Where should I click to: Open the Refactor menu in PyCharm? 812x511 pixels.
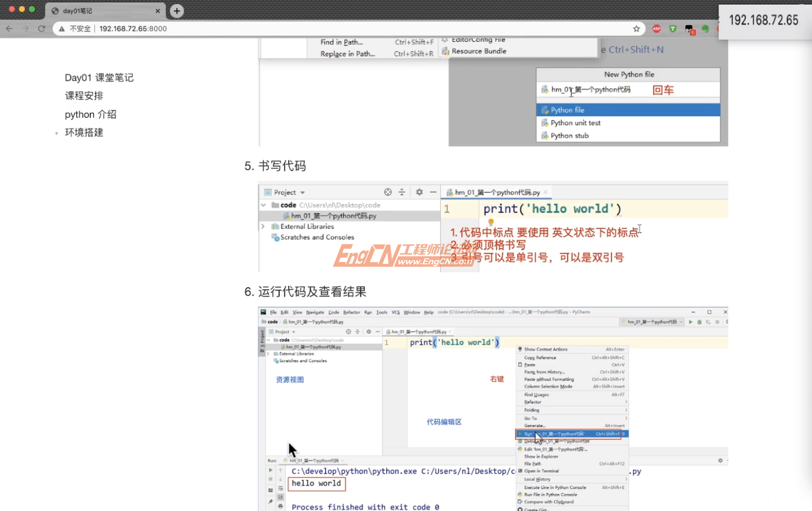click(x=351, y=312)
